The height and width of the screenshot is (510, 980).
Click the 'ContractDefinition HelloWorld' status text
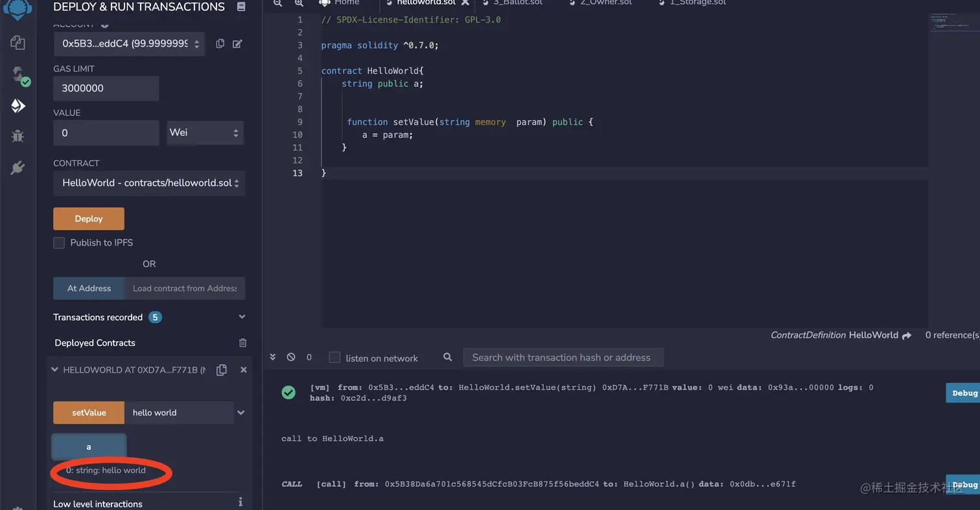(834, 335)
